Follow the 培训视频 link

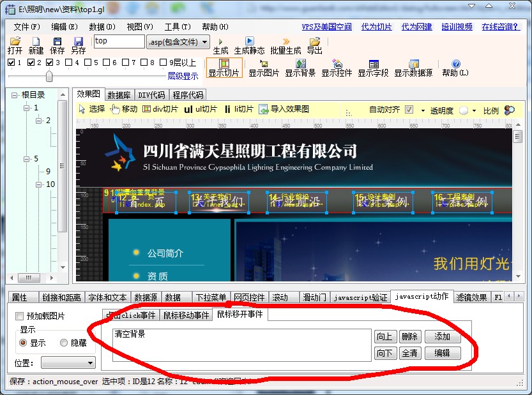point(457,27)
